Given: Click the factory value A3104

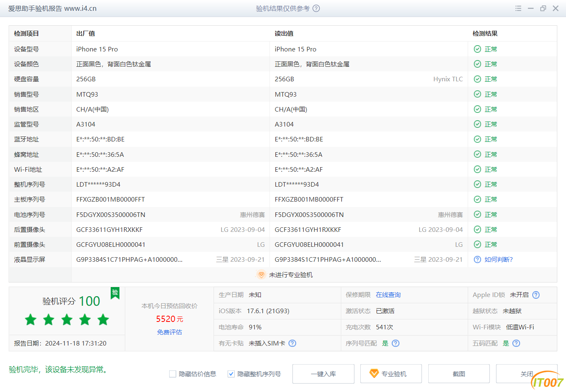Looking at the screenshot, I should (86, 124).
